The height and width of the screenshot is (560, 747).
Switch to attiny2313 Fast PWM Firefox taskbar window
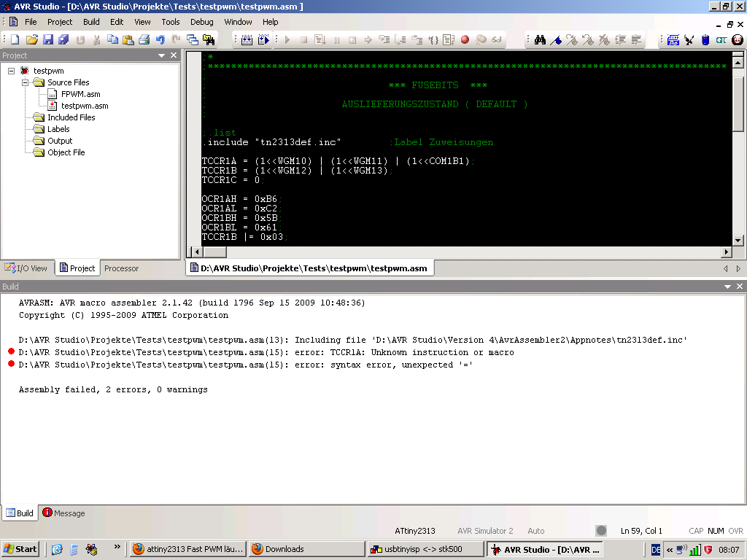click(187, 549)
